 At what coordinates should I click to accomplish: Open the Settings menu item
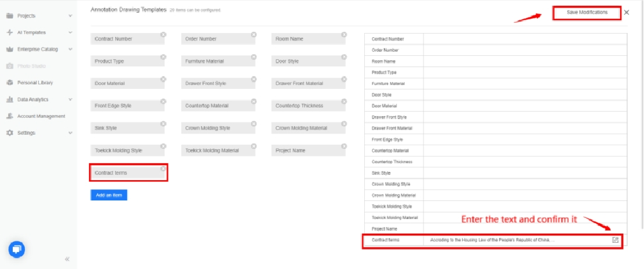pyautogui.click(x=26, y=133)
